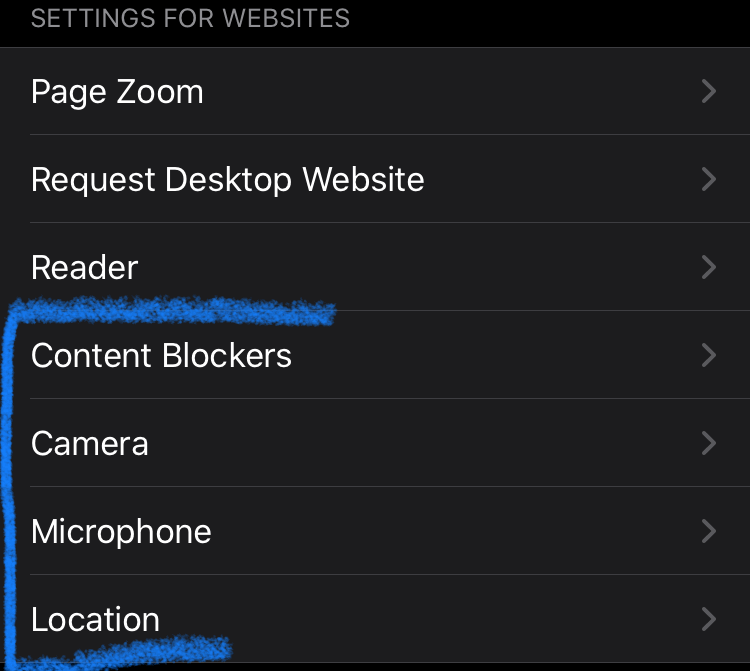750x671 pixels.
Task: Select the Content Blockers entry
Action: click(x=161, y=356)
